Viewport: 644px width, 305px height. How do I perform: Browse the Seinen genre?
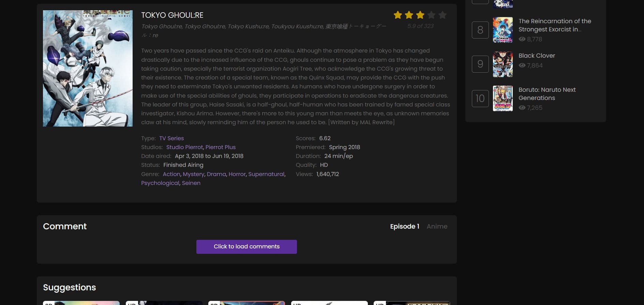(191, 183)
